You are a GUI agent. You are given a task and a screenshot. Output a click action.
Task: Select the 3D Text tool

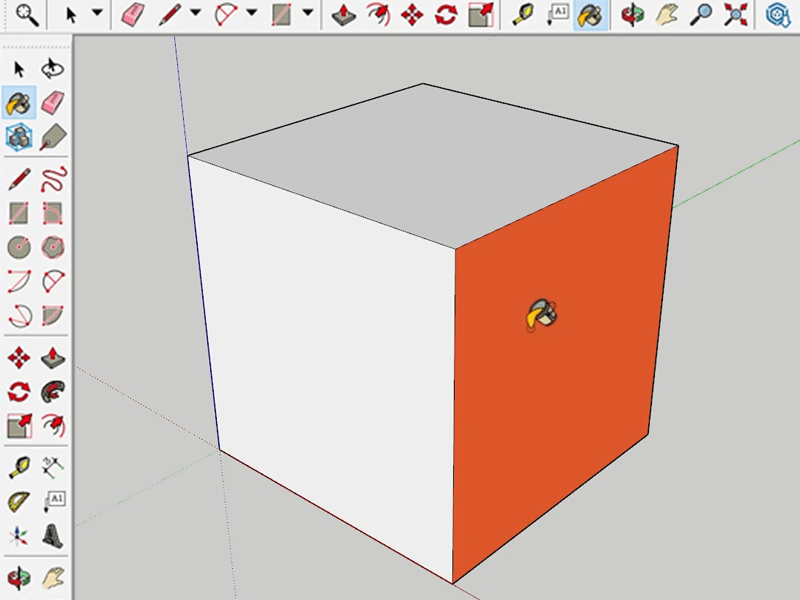(x=53, y=536)
